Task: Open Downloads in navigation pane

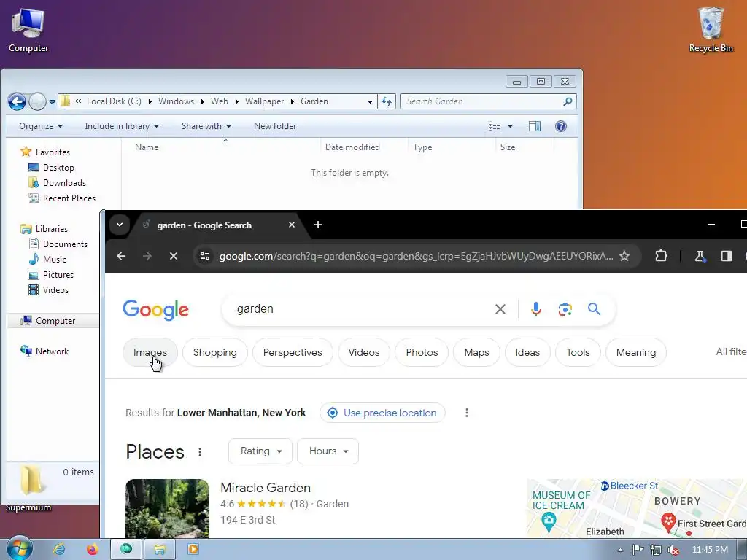Action: [x=57, y=183]
